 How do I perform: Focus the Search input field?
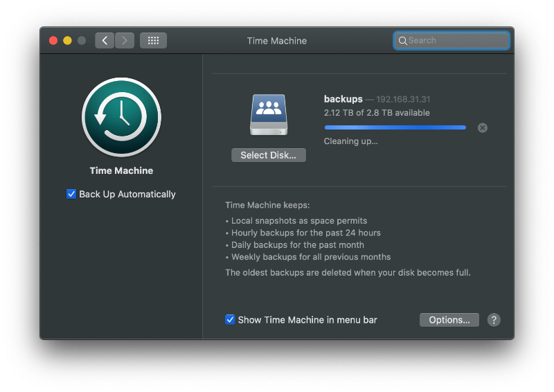click(452, 41)
